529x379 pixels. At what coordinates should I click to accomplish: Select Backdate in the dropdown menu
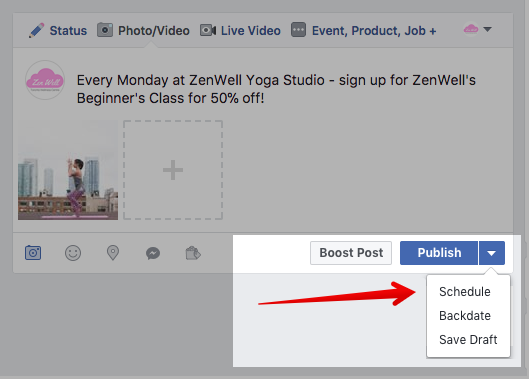[x=465, y=316]
